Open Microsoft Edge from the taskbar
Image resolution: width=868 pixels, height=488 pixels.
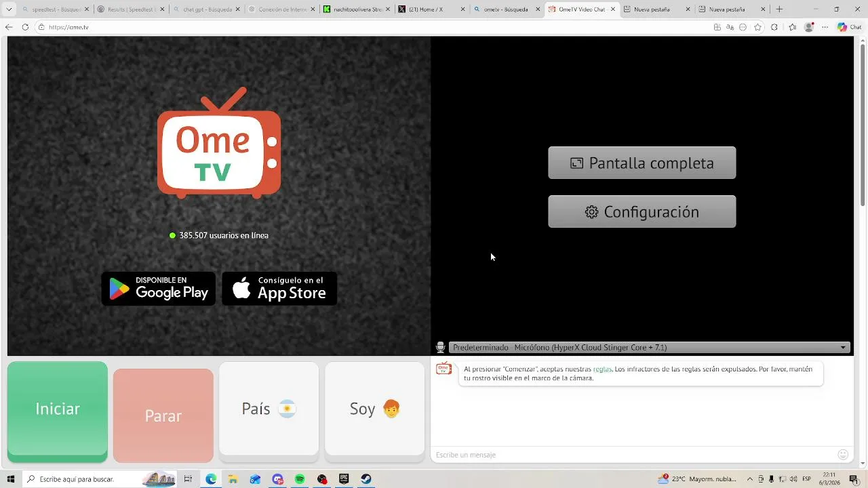point(211,479)
